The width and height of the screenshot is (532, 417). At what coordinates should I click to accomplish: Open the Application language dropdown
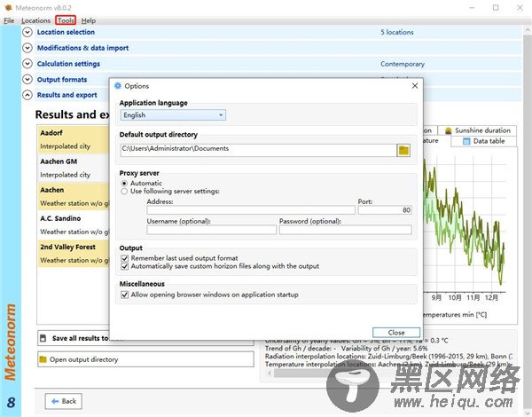pyautogui.click(x=173, y=115)
